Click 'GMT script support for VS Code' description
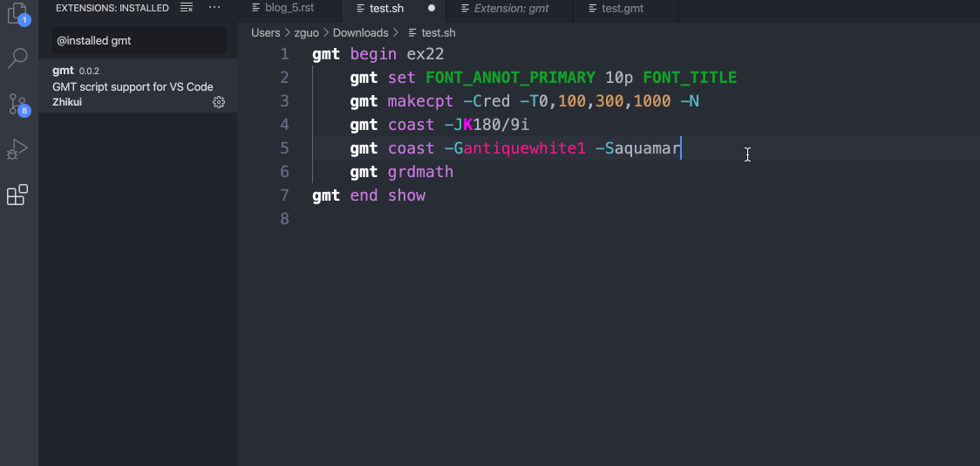 [x=133, y=87]
